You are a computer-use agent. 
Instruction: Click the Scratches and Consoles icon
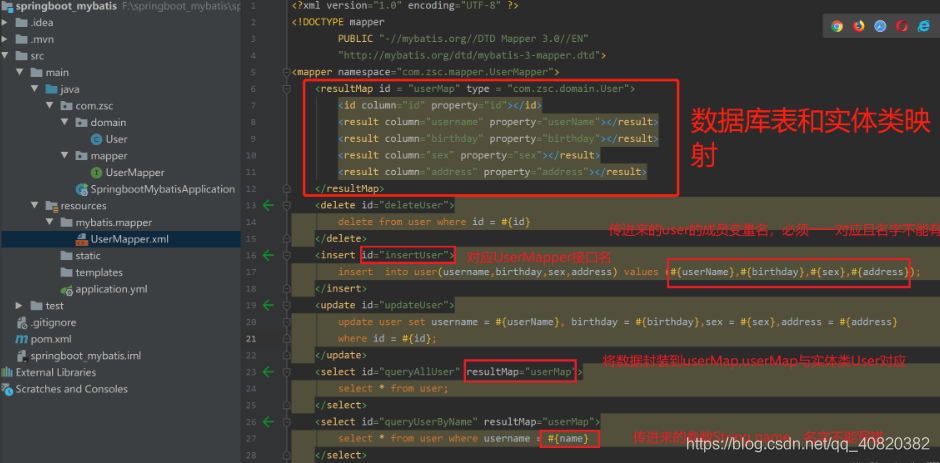(x=7, y=389)
